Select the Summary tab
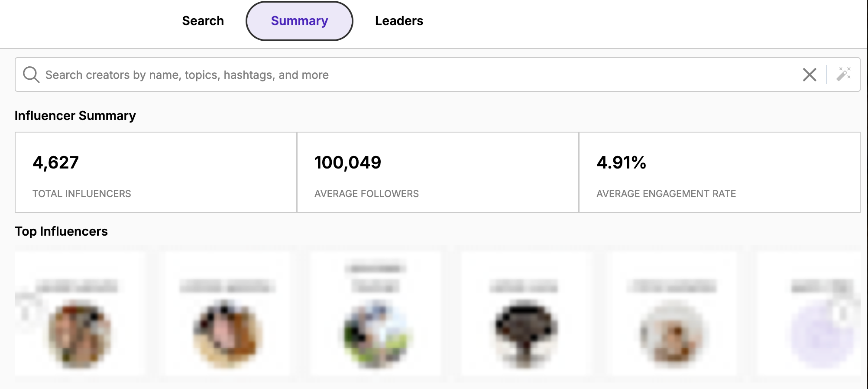868x389 pixels. (299, 21)
